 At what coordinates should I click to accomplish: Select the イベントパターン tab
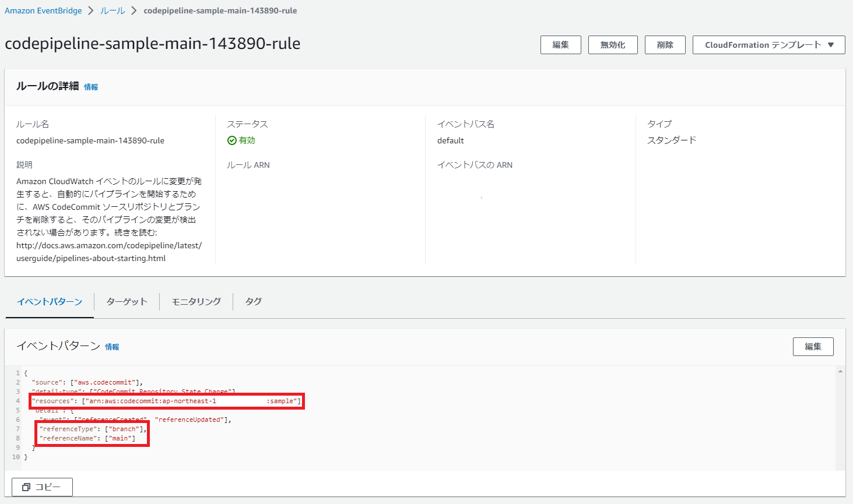[x=49, y=302]
